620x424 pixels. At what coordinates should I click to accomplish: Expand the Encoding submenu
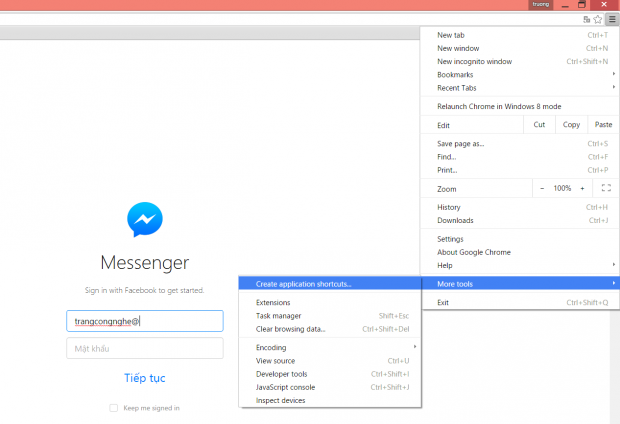tap(330, 347)
